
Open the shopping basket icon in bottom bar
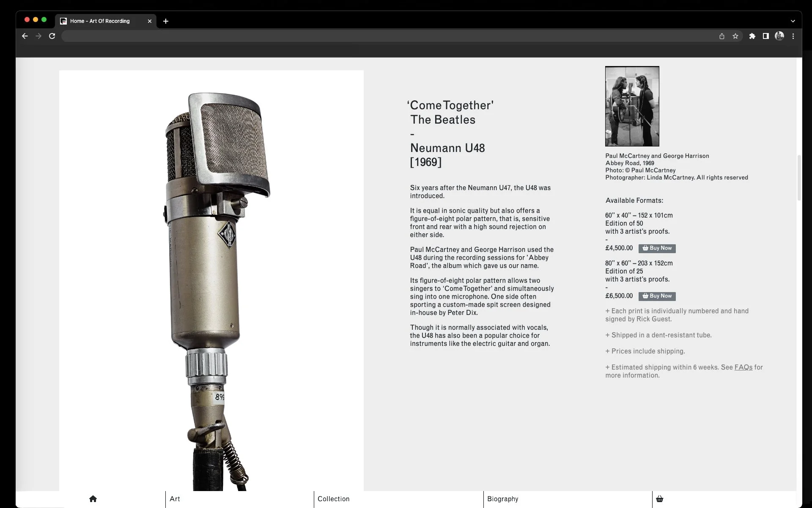[659, 499]
